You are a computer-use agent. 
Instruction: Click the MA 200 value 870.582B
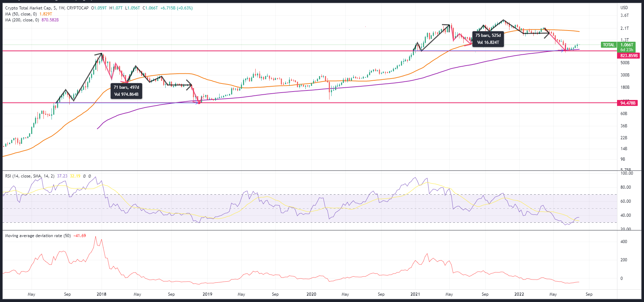click(x=50, y=20)
